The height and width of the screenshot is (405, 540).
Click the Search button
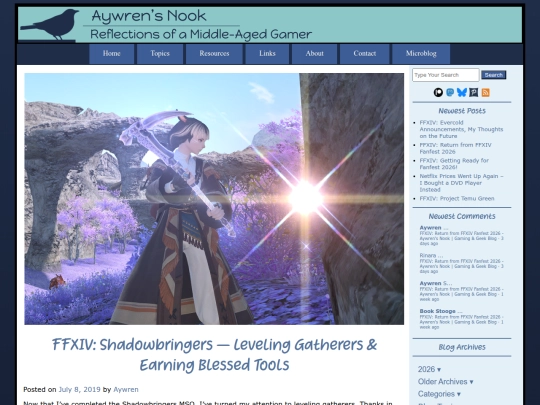[x=494, y=75]
